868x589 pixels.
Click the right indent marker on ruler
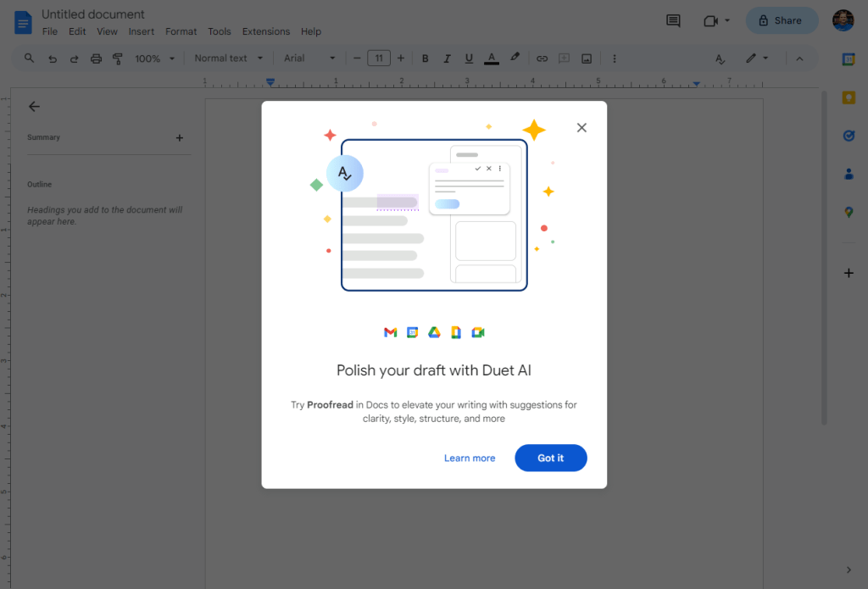tap(697, 84)
